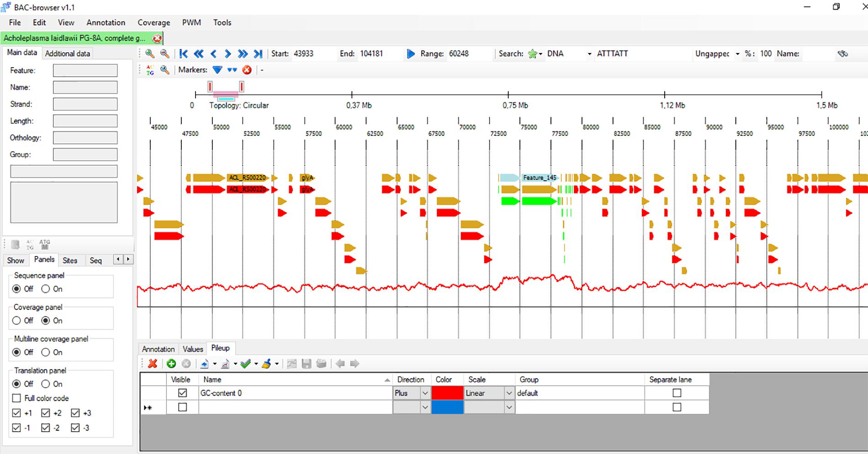
Task: Expand dropdown arrow beside green checkmark
Action: tap(256, 364)
